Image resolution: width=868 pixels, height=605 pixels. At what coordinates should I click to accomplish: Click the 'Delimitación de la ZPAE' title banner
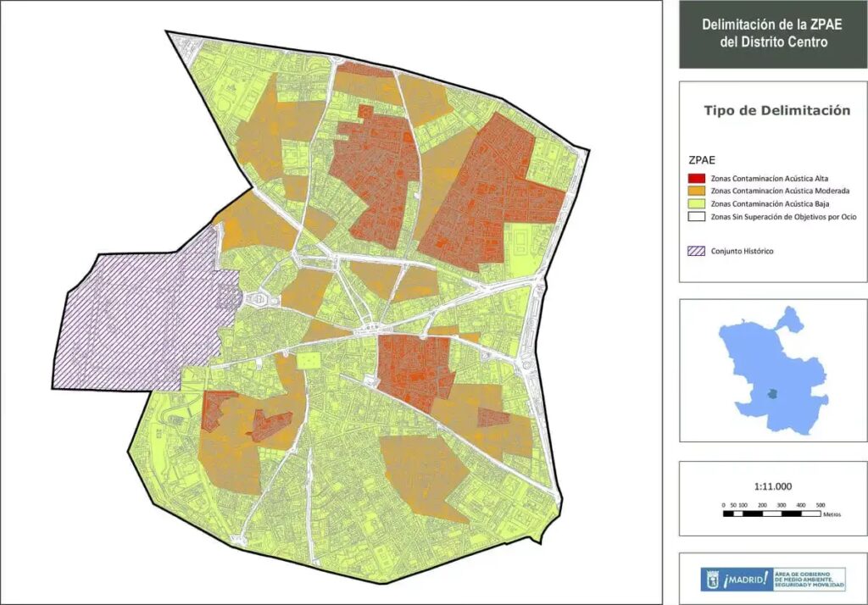tap(773, 33)
